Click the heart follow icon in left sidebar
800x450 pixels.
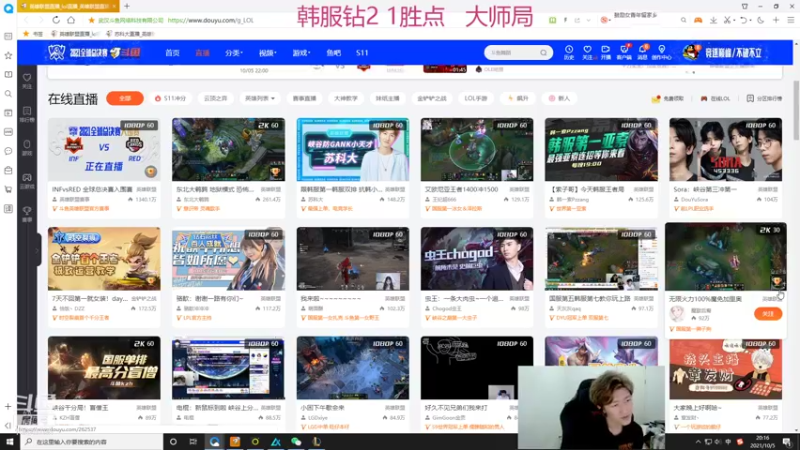point(27,80)
